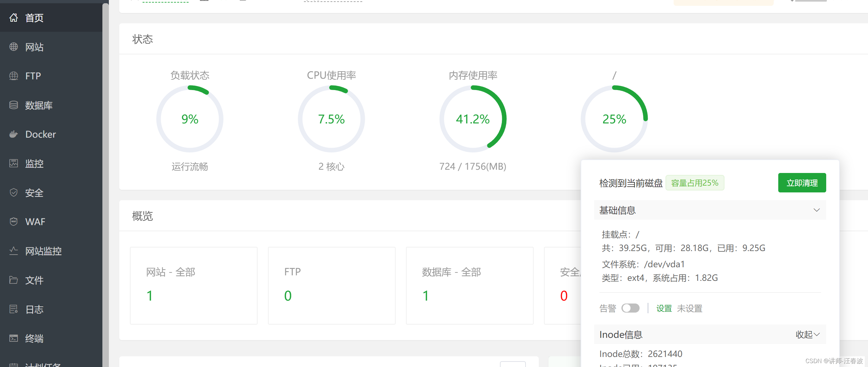Select 终端 in the sidebar
The image size is (868, 367).
pos(51,338)
